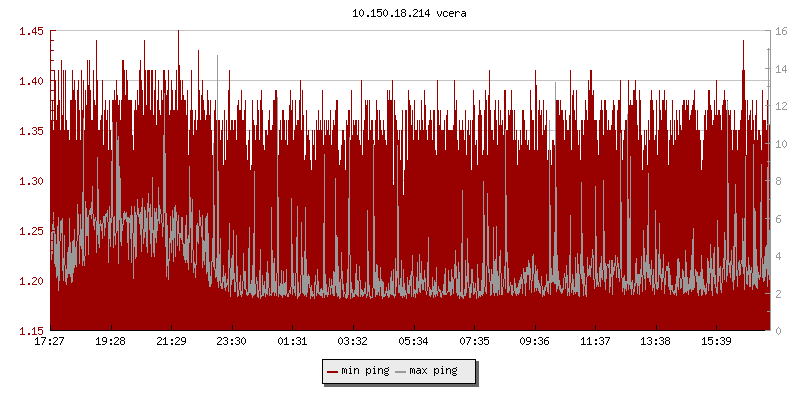Click the 17:27 time label on x-axis
The height and width of the screenshot is (400, 800).
point(50,341)
